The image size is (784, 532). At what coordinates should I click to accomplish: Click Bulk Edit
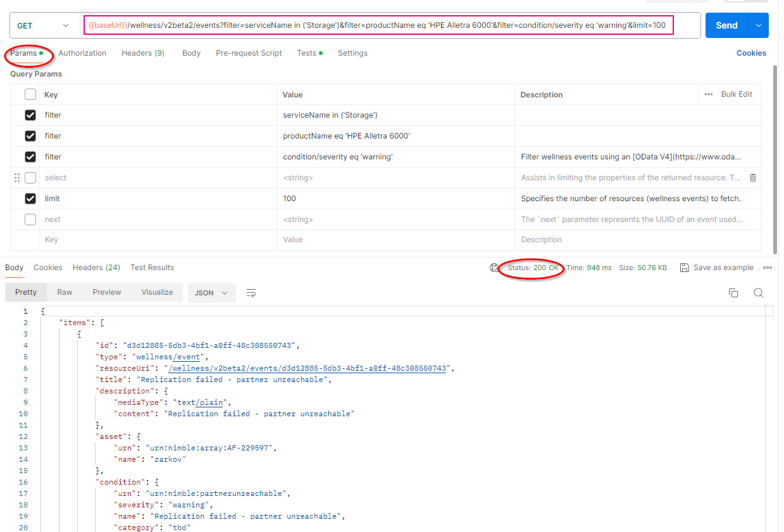[x=737, y=94]
